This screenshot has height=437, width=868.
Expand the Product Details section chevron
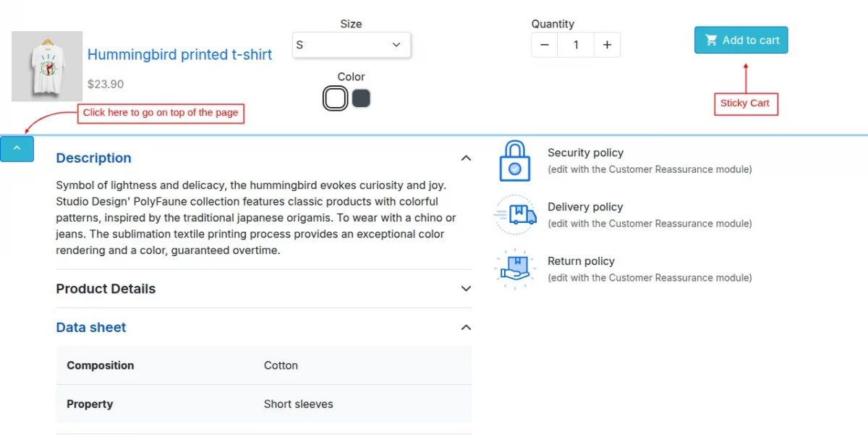[466, 289]
